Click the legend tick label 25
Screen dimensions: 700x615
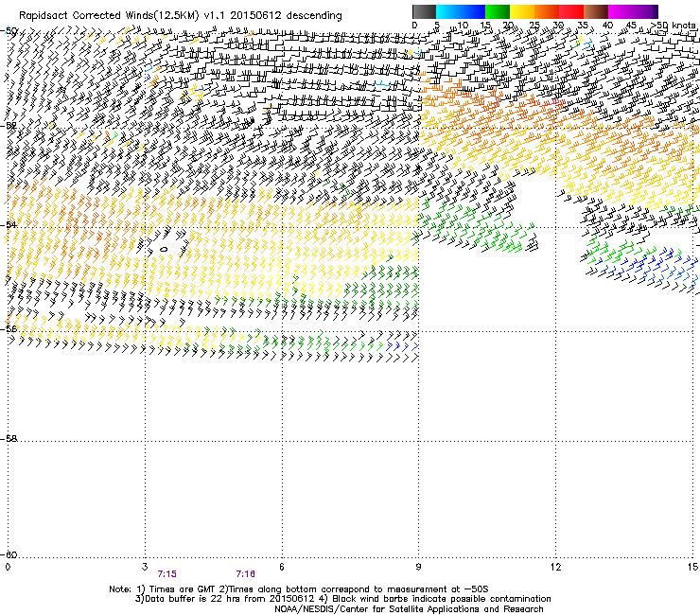(x=534, y=25)
